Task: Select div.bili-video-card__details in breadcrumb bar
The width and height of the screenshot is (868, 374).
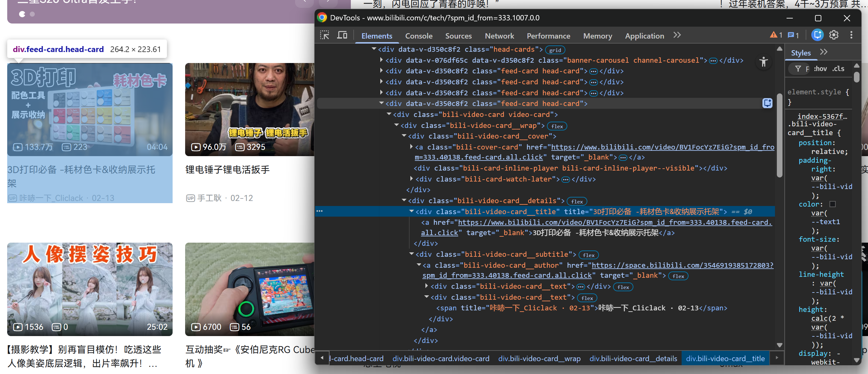Action: [633, 359]
